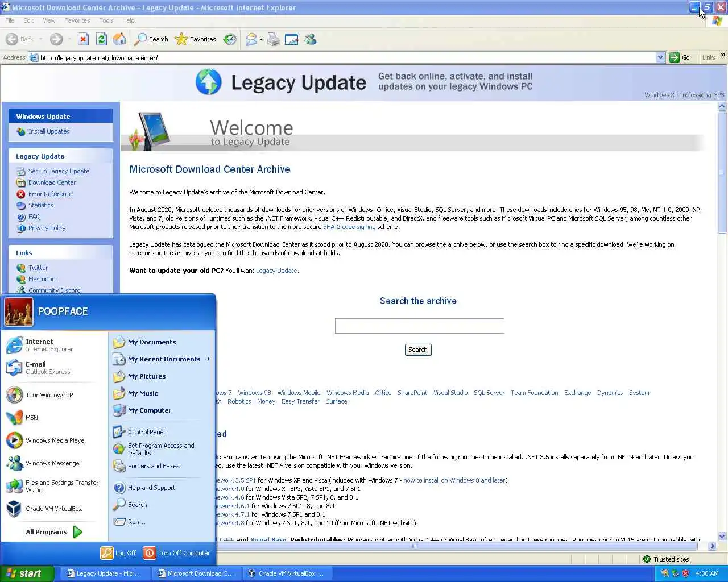
Task: Click the Edit page toolbar icon
Action: pos(292,39)
